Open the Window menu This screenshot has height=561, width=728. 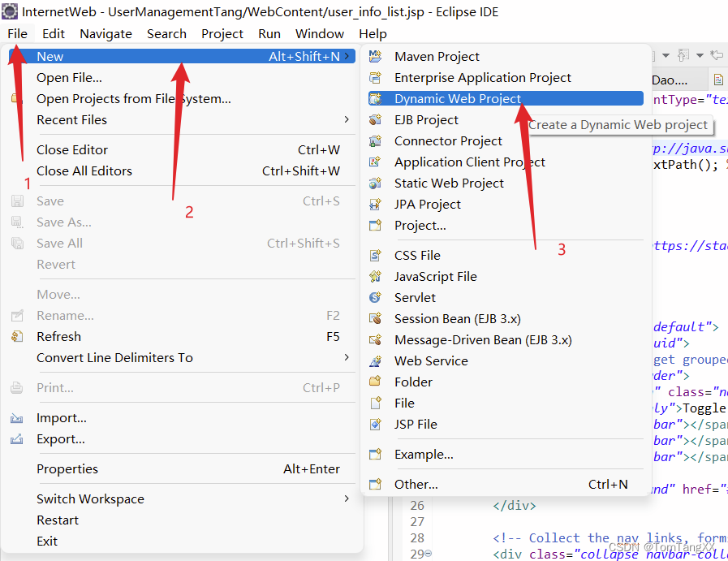pyautogui.click(x=320, y=34)
